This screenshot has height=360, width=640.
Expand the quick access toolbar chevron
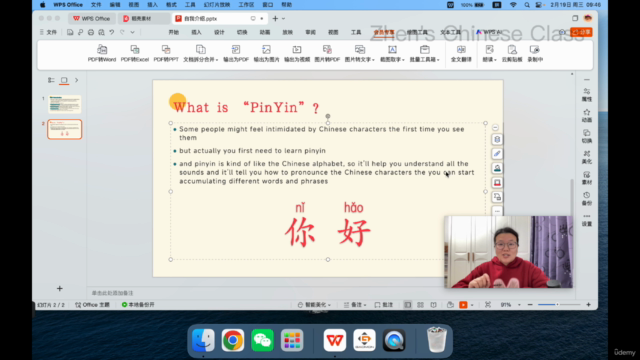[x=133, y=32]
